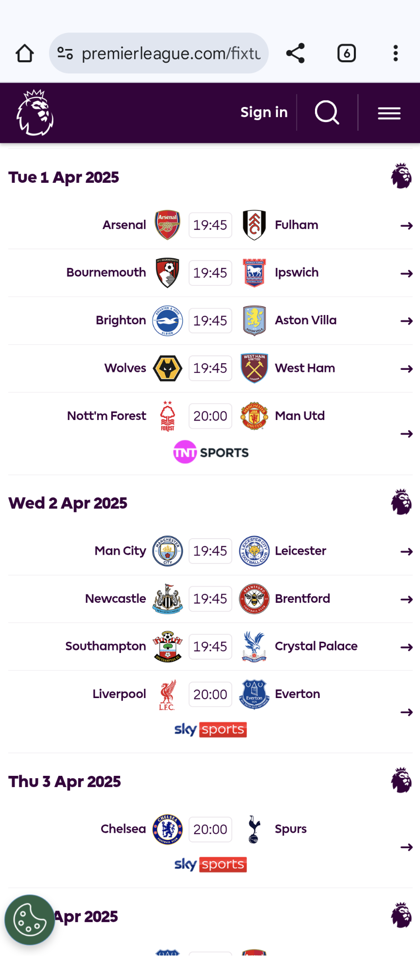The height and width of the screenshot is (980, 420).
Task: Open cookie settings icon
Action: pyautogui.click(x=30, y=920)
